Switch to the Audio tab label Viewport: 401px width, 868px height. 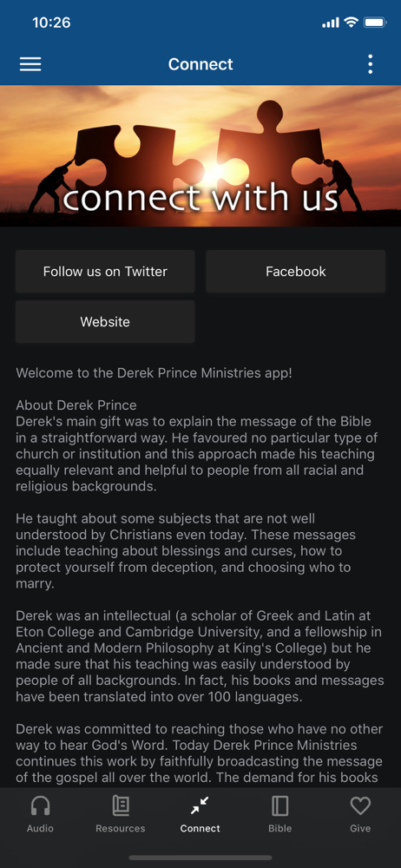click(41, 829)
